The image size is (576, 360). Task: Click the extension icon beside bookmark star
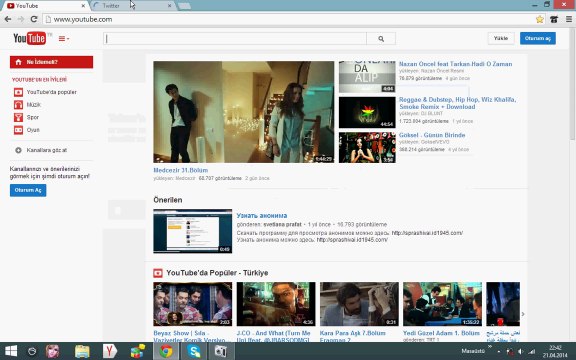554,19
